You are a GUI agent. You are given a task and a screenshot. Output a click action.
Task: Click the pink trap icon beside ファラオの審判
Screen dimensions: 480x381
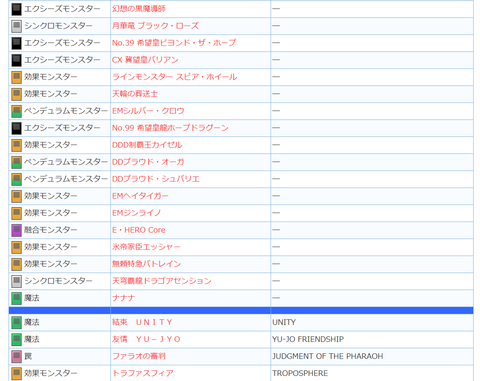[x=16, y=357]
